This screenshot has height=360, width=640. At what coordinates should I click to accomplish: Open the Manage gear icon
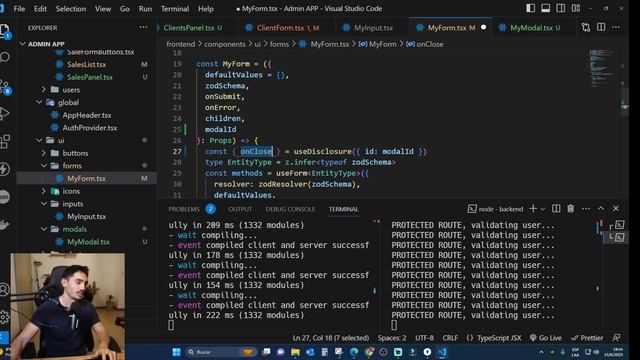4,316
